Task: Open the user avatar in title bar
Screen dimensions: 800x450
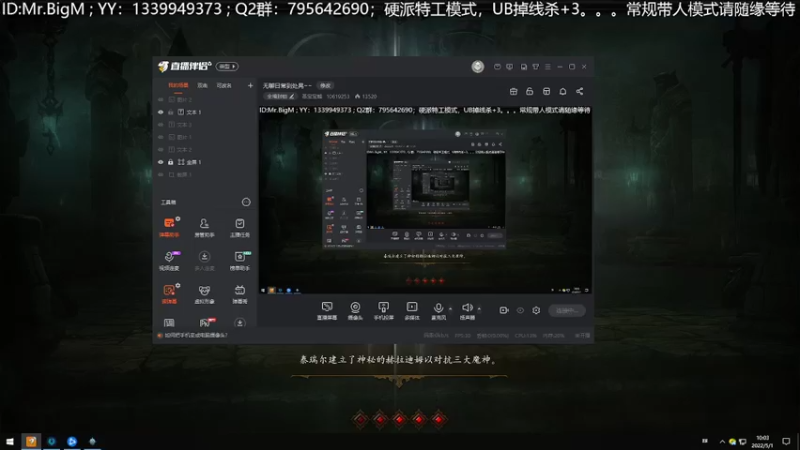Action: coord(478,66)
